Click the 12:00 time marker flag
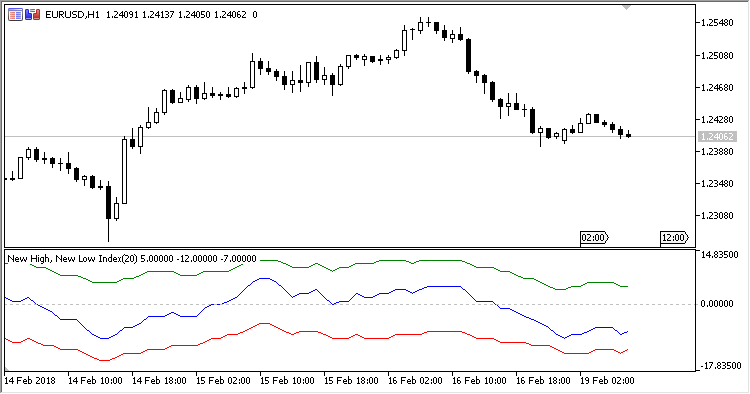This screenshot has width=750, height=394. (x=674, y=238)
